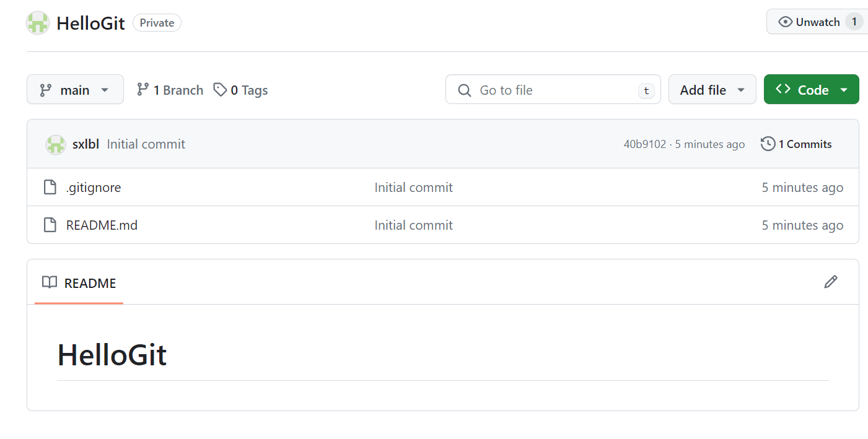Screen dimensions: 868x439
Task: Click the book icon on README tab
Action: pyautogui.click(x=50, y=282)
